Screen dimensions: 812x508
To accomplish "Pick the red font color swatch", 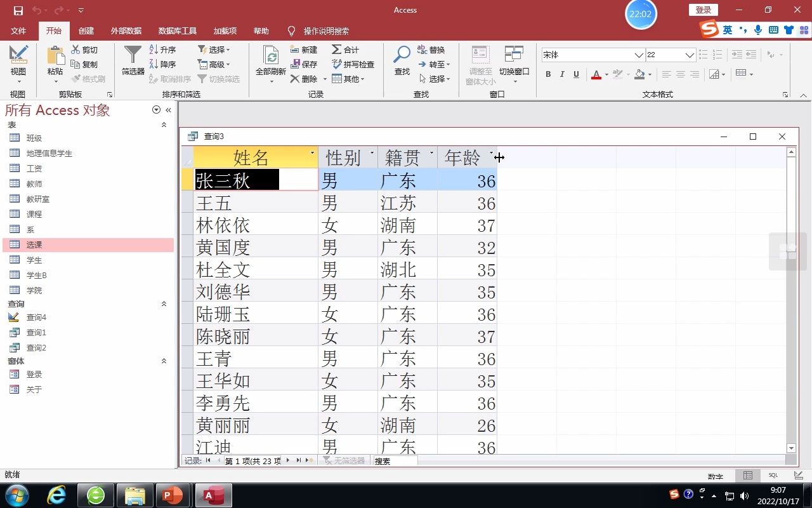I will click(595, 74).
